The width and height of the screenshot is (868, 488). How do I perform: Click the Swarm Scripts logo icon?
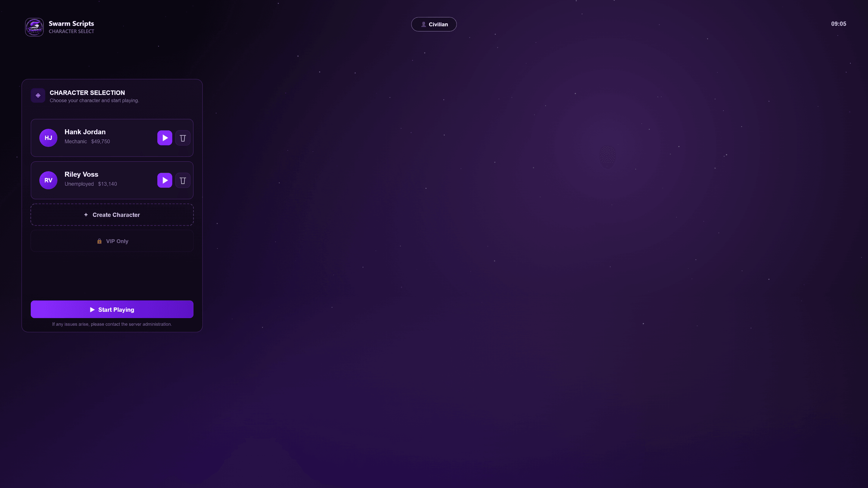tap(34, 27)
